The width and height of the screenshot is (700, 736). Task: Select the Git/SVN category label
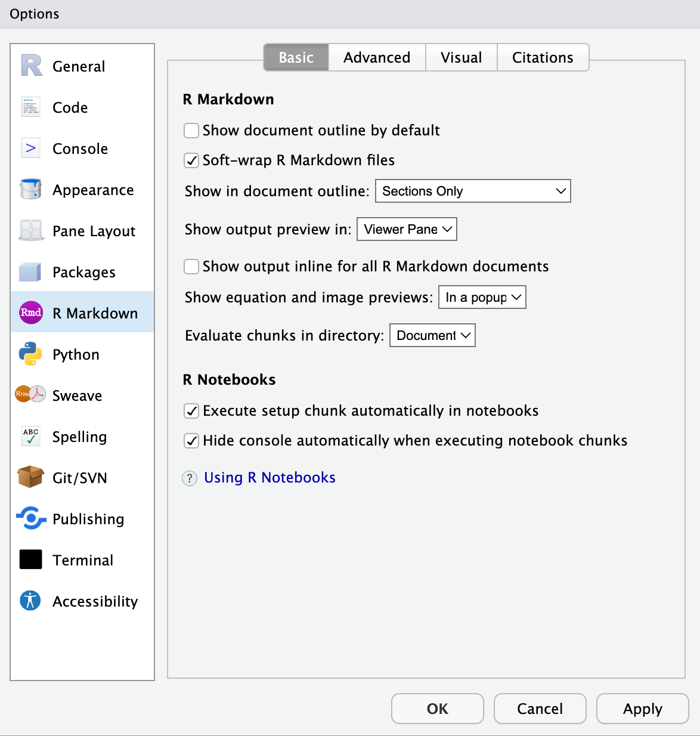(80, 478)
